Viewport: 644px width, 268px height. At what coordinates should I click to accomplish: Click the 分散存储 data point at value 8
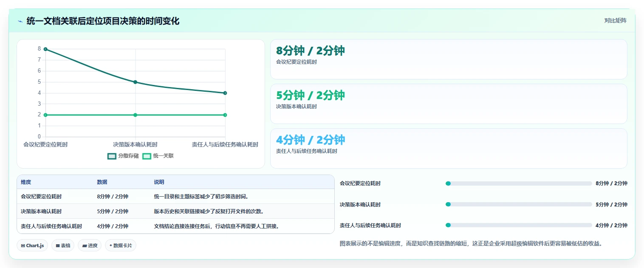click(x=45, y=49)
